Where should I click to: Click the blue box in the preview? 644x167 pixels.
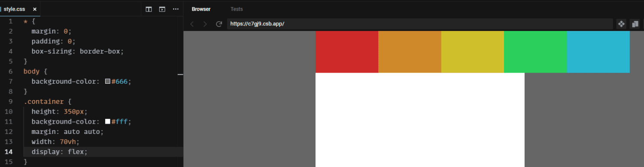coord(598,52)
